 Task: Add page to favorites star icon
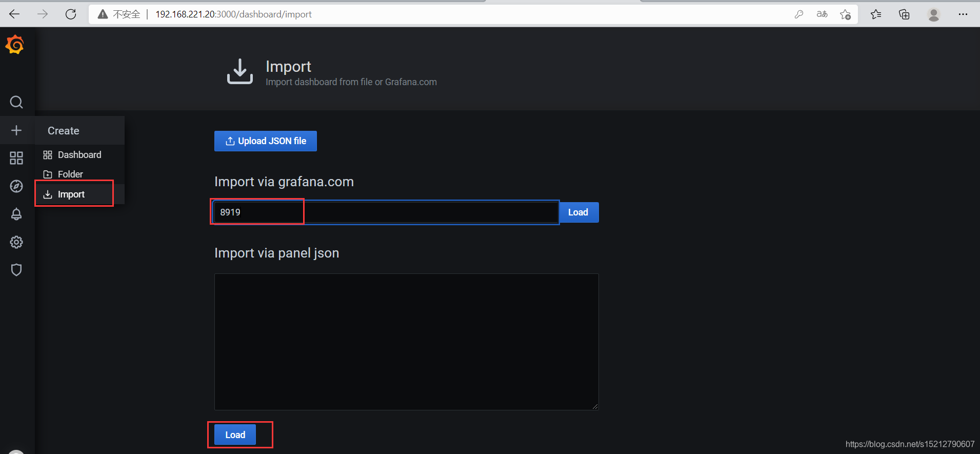[x=846, y=14]
